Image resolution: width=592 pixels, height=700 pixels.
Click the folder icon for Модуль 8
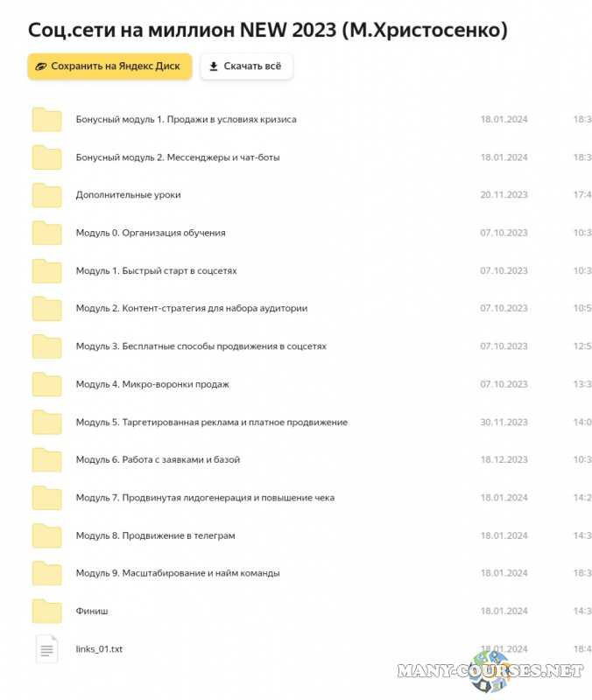click(x=46, y=535)
